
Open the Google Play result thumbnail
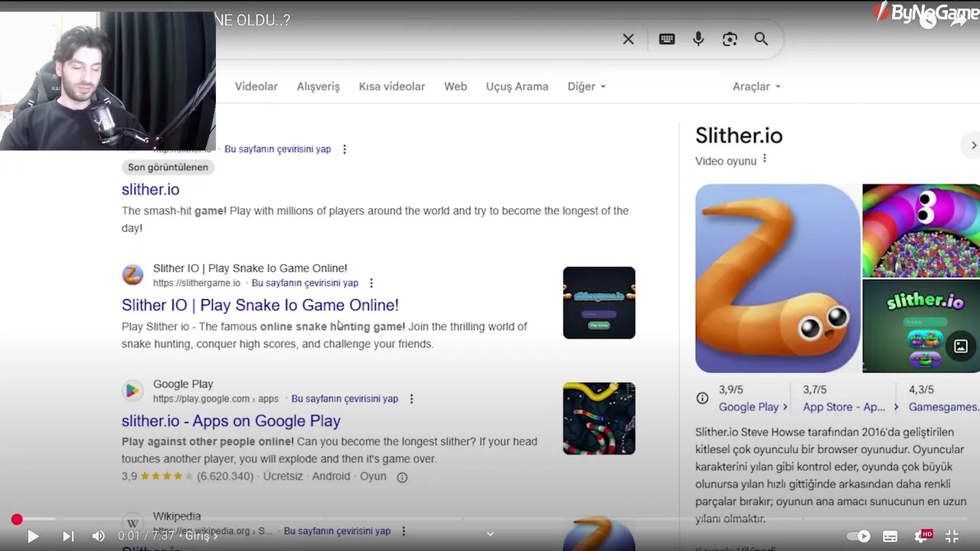(x=599, y=419)
